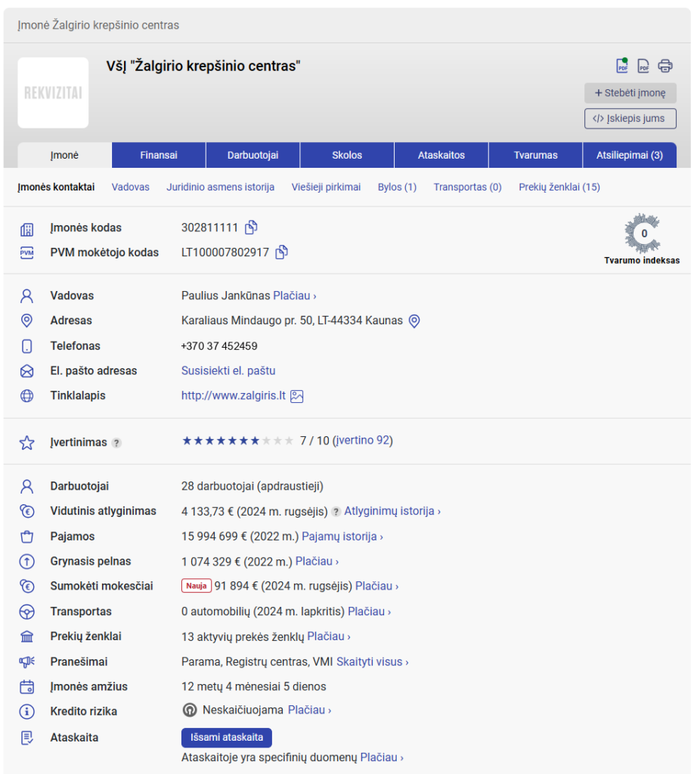Viewport: 700px width, 774px height.
Task: Open http://www.zalgiris.lt website link
Action: pyautogui.click(x=234, y=395)
